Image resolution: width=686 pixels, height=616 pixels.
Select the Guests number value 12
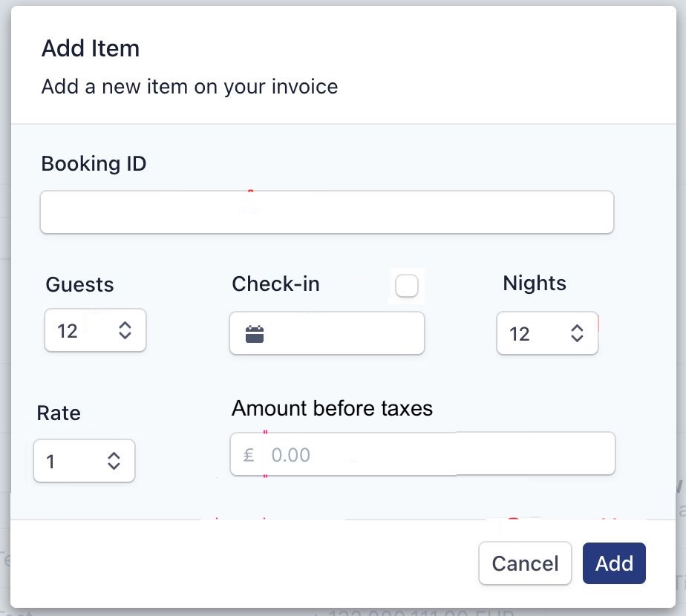point(68,331)
